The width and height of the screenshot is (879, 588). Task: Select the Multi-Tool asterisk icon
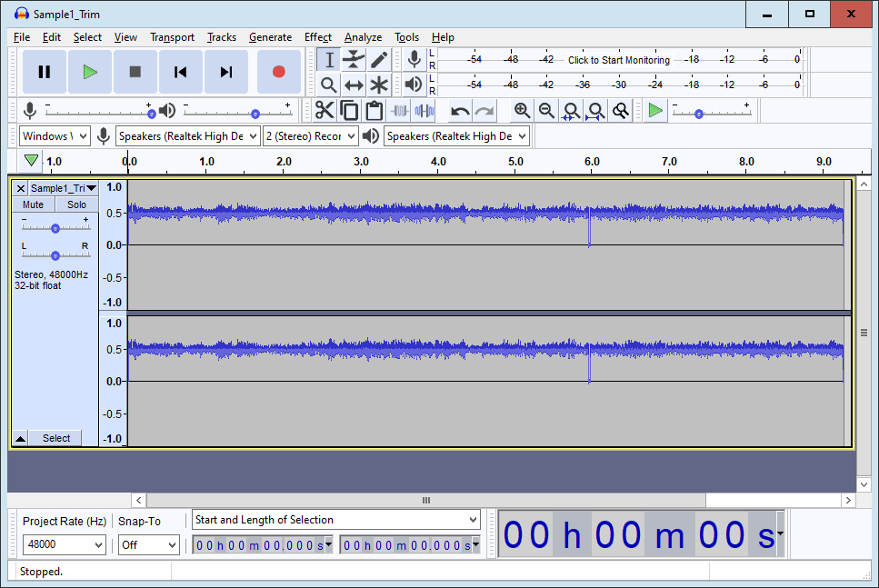379,85
